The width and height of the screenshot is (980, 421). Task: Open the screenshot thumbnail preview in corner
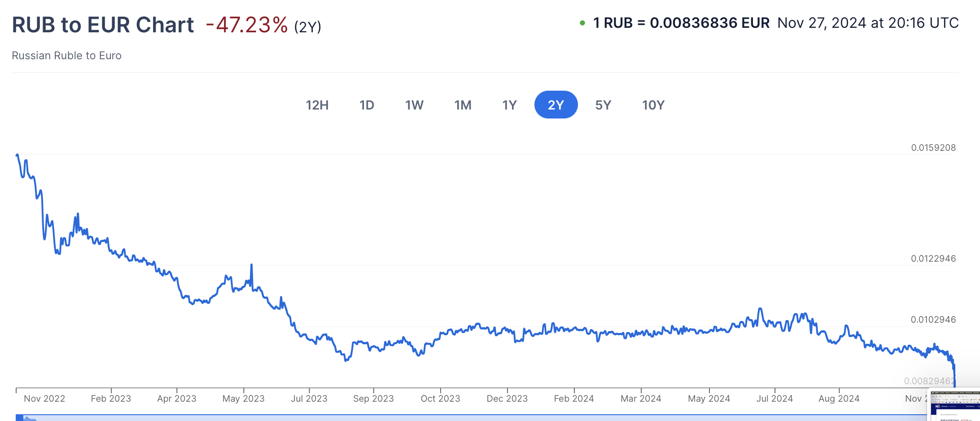coord(954,405)
